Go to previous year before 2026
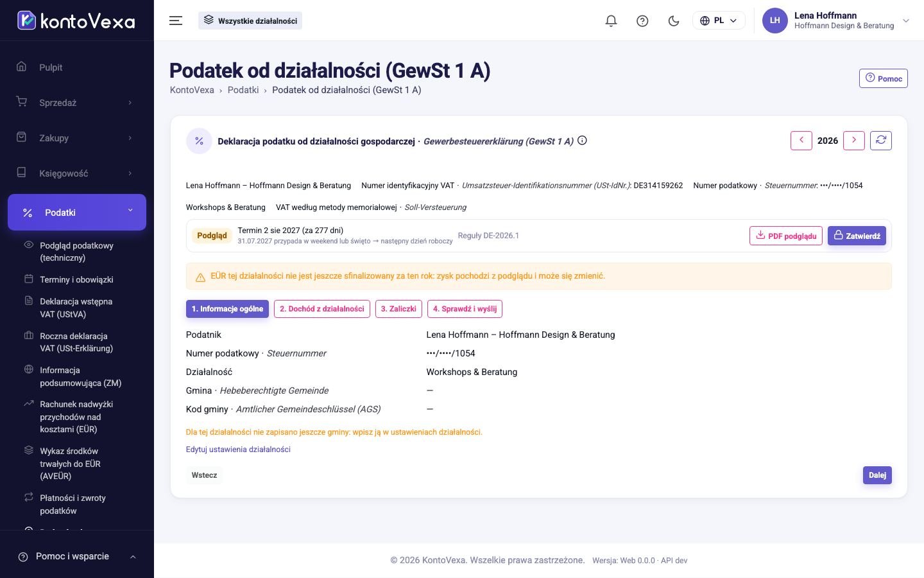 point(801,141)
